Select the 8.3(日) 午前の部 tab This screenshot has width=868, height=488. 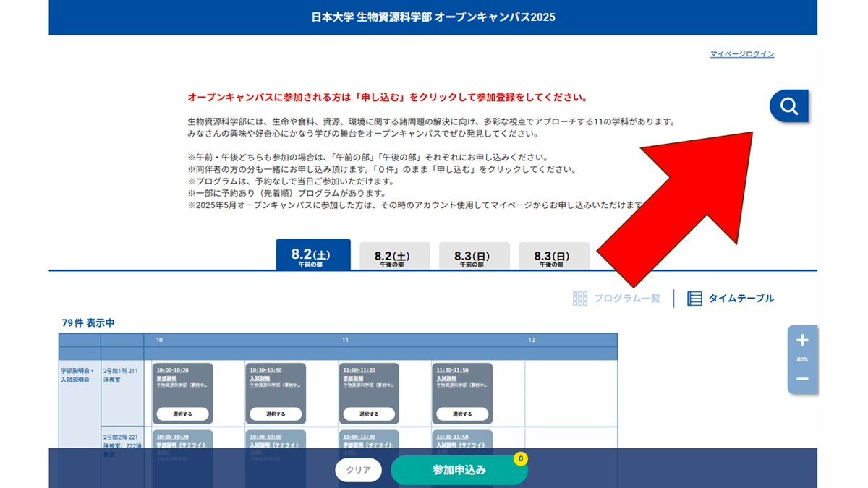(475, 257)
